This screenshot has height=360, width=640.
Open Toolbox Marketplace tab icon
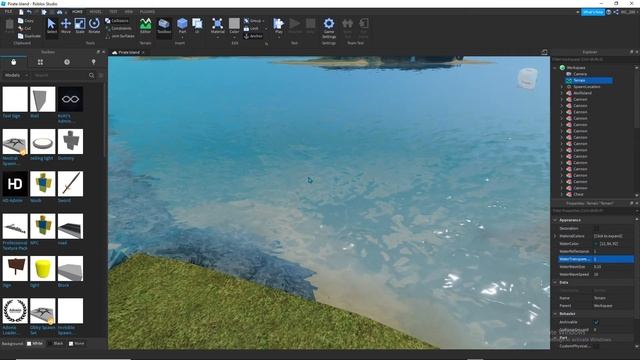[13, 62]
